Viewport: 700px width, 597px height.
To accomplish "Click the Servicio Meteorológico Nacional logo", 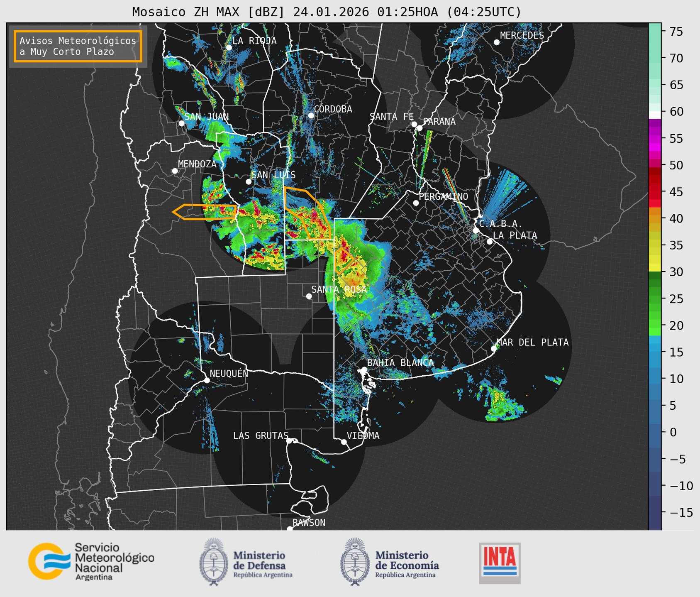I will click(x=91, y=561).
